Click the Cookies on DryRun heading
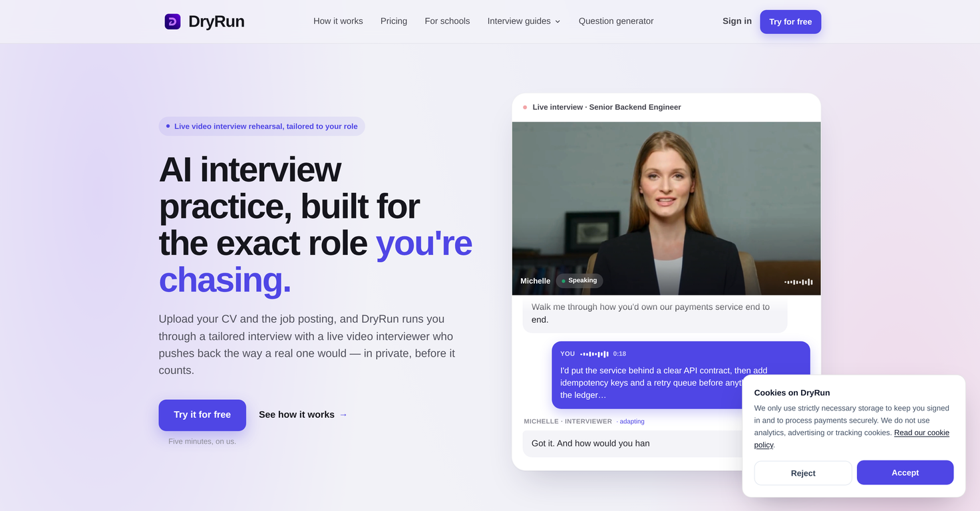 point(792,393)
